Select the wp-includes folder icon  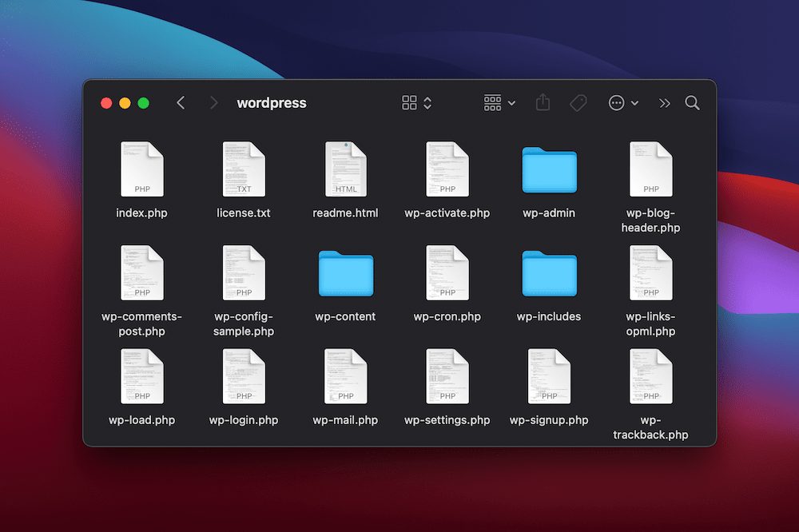550,274
